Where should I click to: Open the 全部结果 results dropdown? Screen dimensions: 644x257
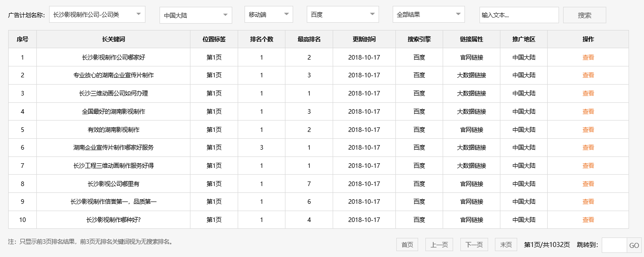(x=429, y=15)
